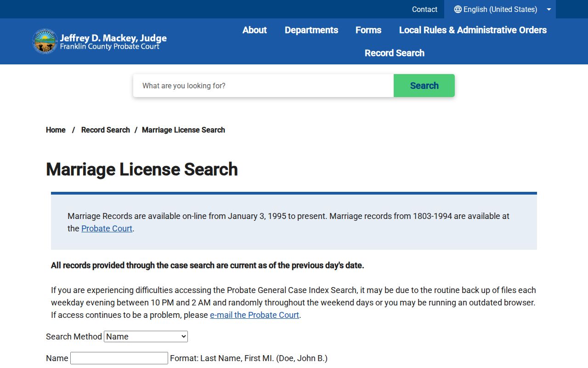Click the bold records-current notice text

(x=208, y=265)
